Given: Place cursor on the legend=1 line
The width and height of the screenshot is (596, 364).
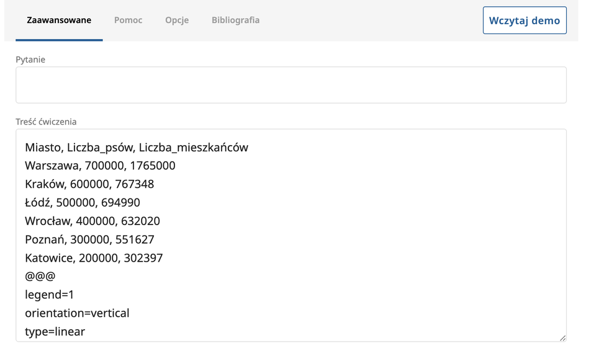Looking at the screenshot, I should [50, 295].
